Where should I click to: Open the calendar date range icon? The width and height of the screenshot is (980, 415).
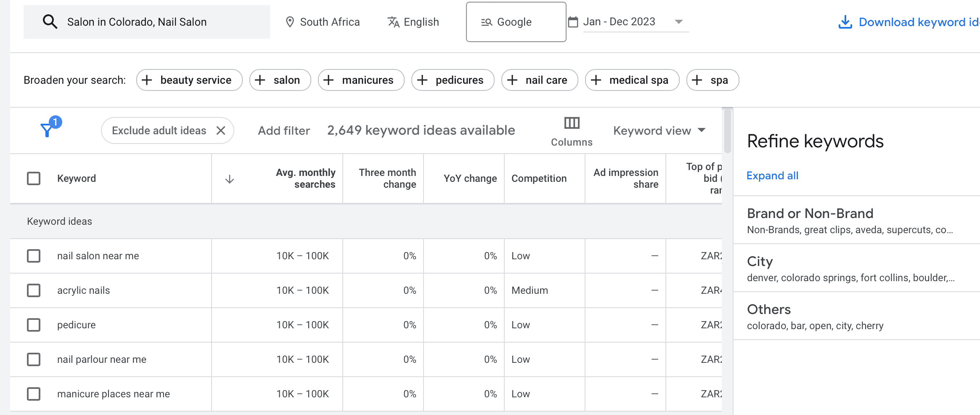[x=573, y=21]
